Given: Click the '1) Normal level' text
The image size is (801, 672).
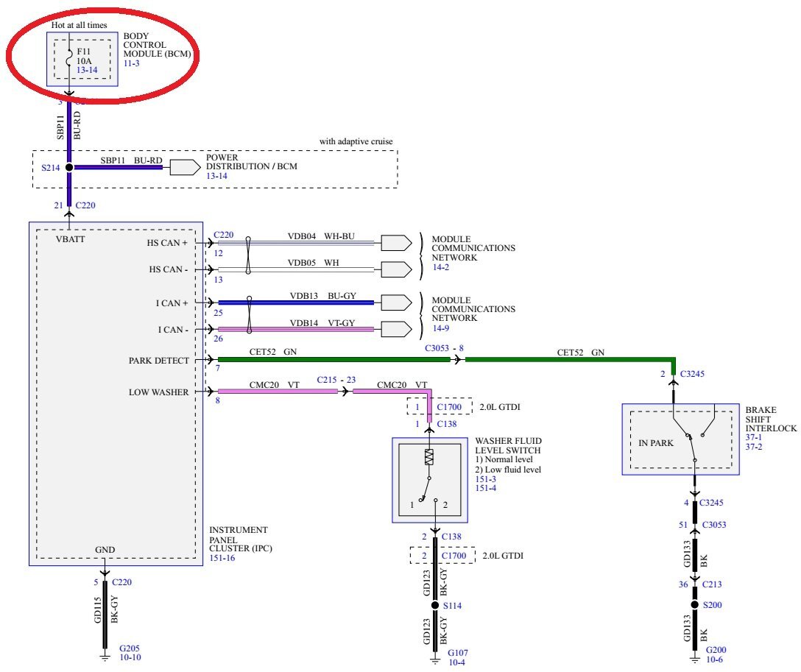Looking at the screenshot, I should [504, 459].
